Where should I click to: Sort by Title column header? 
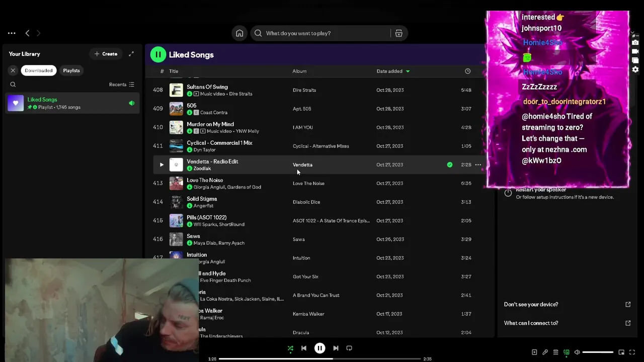(x=174, y=71)
